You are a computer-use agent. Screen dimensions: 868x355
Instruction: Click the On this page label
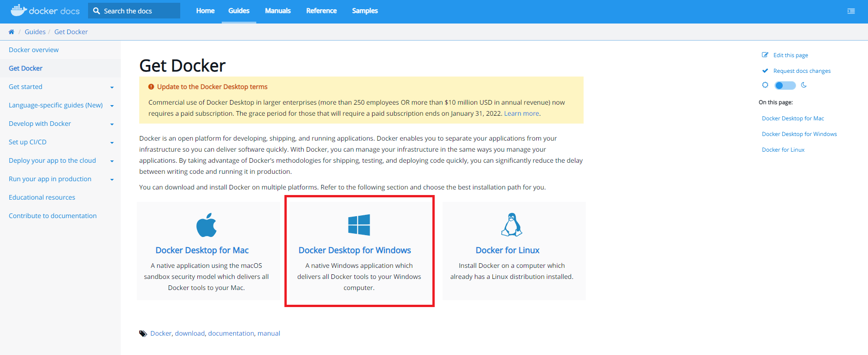[x=776, y=102]
